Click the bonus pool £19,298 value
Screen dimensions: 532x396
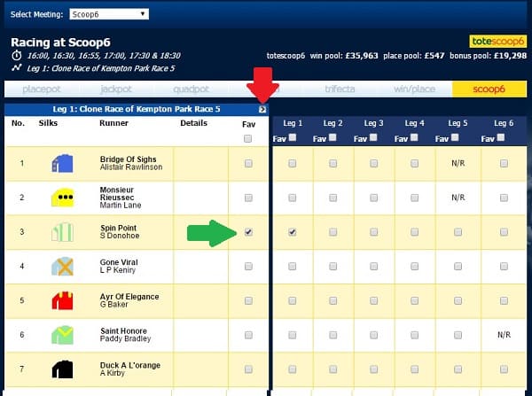511,56
